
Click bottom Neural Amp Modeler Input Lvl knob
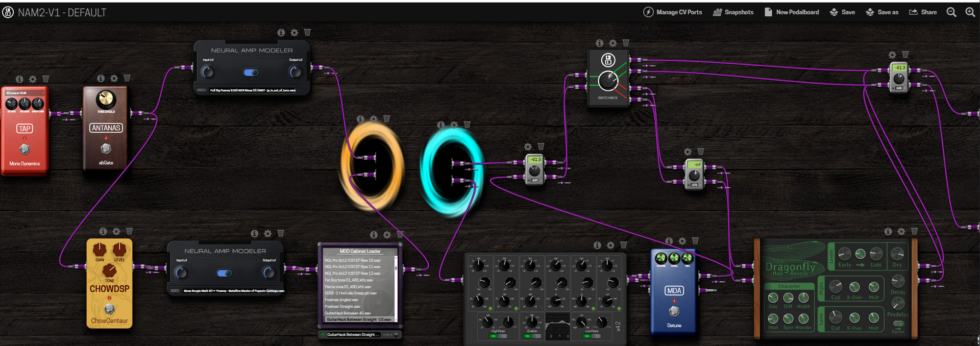pos(181,273)
